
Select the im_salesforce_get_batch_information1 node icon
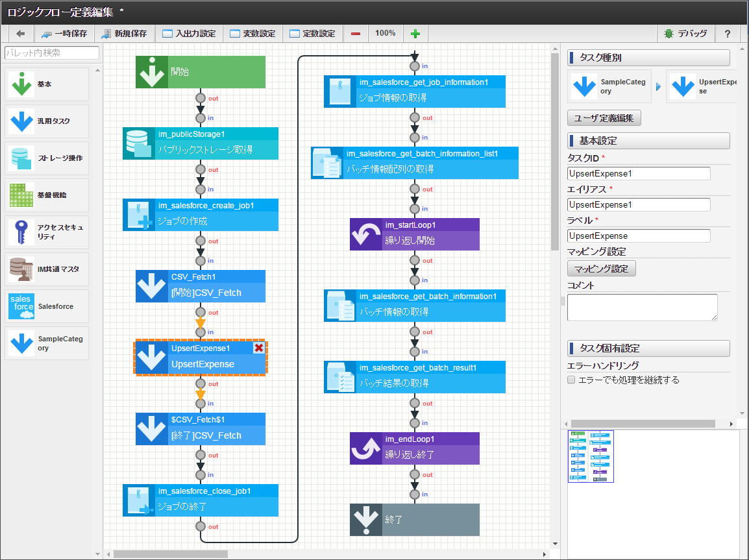(340, 306)
